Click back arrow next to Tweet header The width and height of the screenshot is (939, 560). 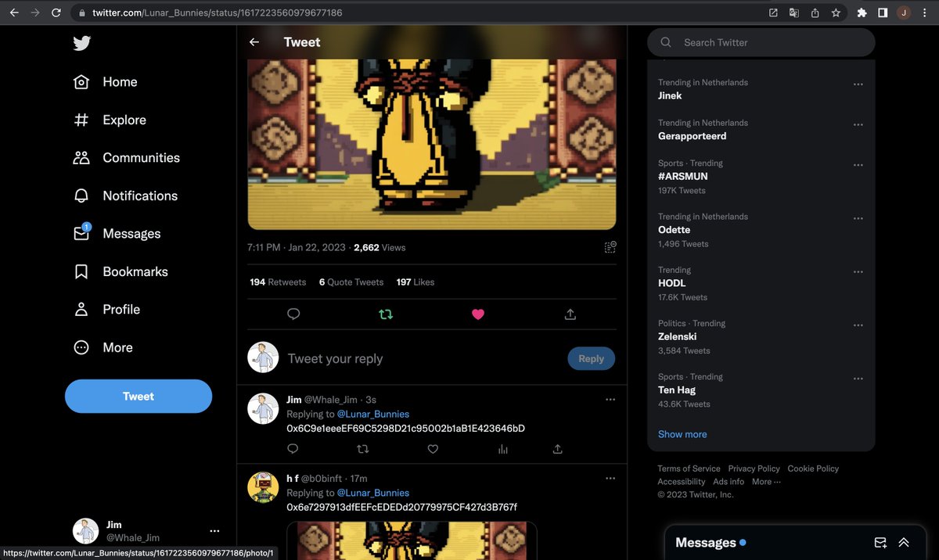tap(254, 42)
